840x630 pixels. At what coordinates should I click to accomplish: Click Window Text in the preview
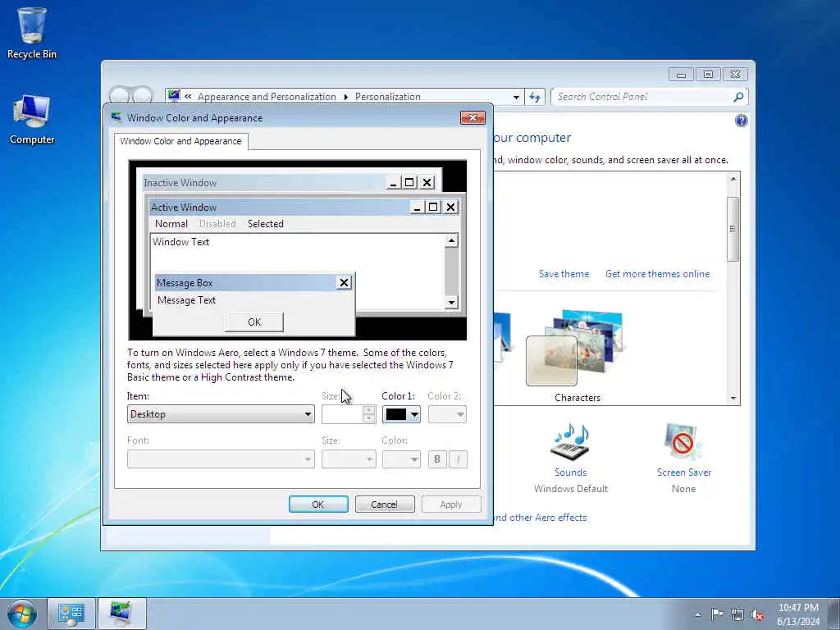(180, 242)
